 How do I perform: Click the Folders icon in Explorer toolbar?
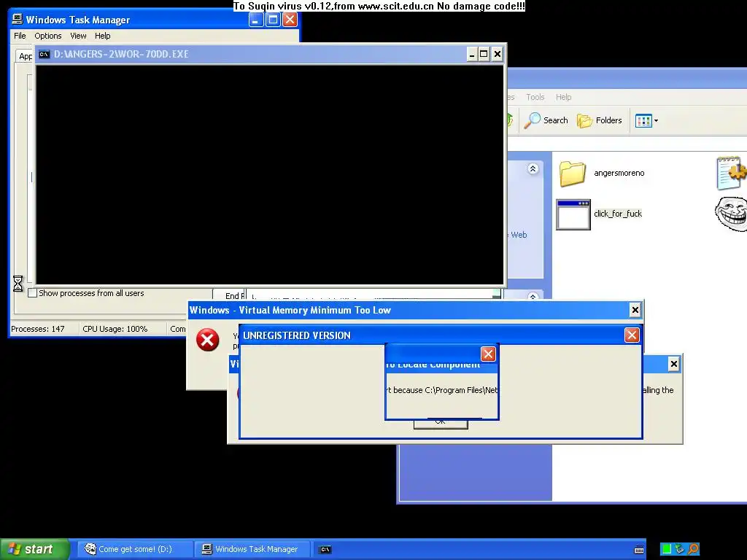(584, 121)
